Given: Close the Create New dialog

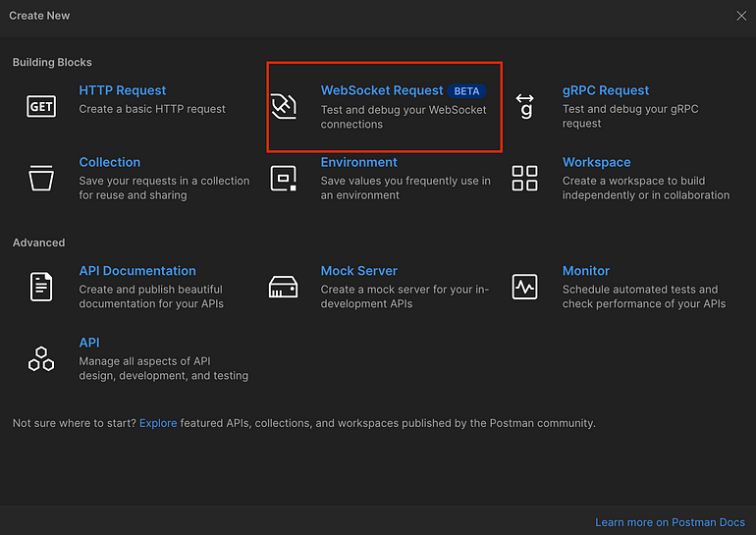Looking at the screenshot, I should tap(741, 16).
